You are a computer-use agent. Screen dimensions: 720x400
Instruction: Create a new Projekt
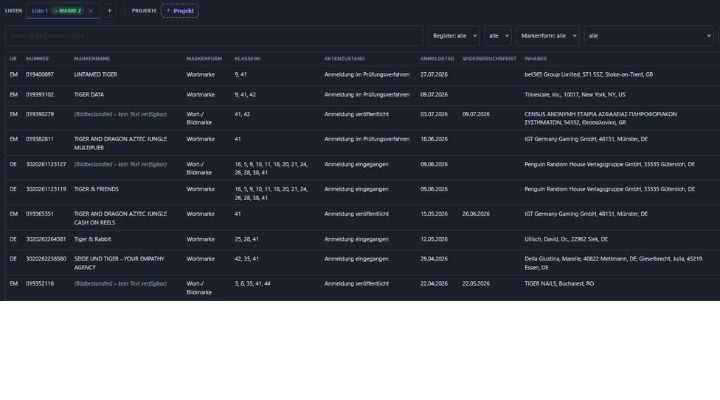point(180,11)
